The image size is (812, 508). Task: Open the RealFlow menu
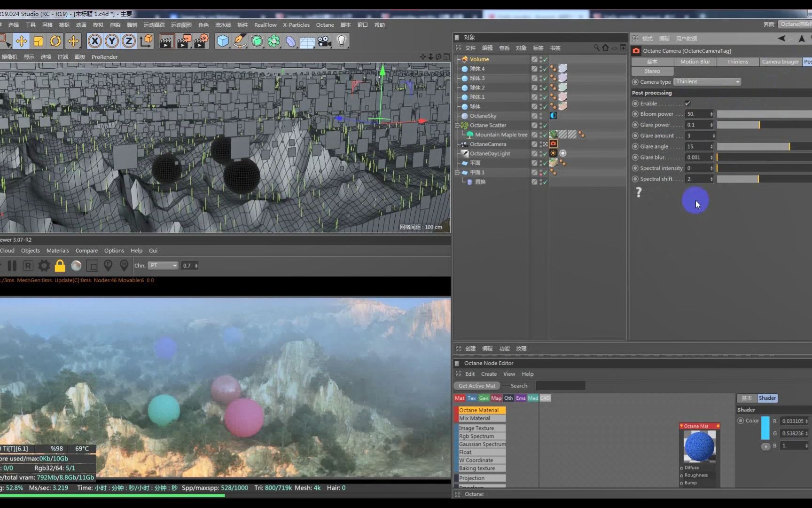pyautogui.click(x=265, y=25)
